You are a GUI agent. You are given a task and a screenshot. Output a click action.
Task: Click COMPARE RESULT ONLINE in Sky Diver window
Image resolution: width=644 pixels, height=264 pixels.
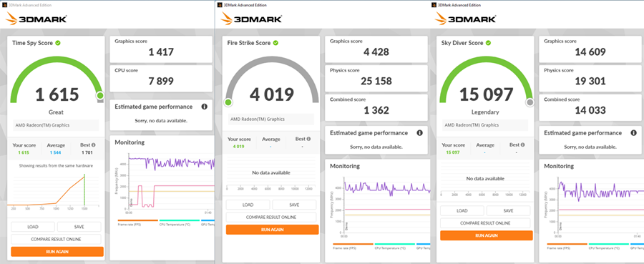point(485,223)
